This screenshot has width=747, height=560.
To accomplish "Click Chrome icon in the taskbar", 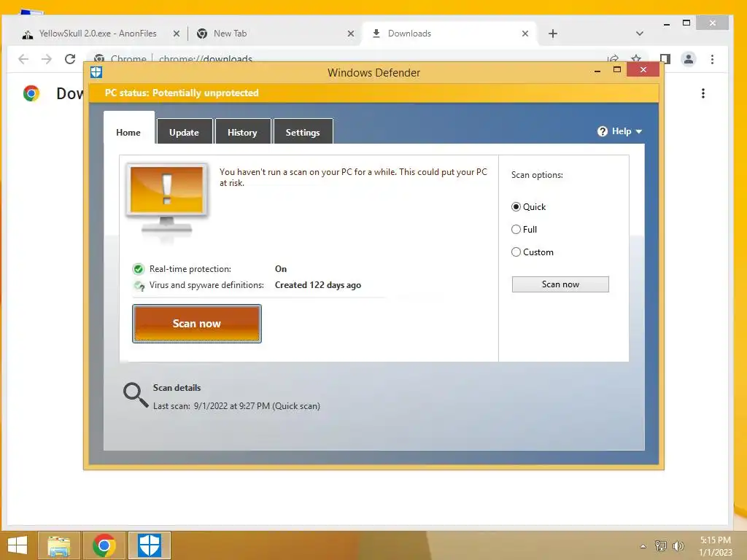I will pyautogui.click(x=104, y=545).
